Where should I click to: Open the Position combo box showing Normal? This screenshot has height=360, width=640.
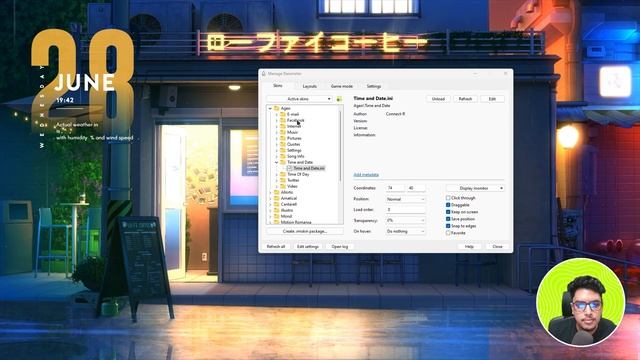(406, 199)
